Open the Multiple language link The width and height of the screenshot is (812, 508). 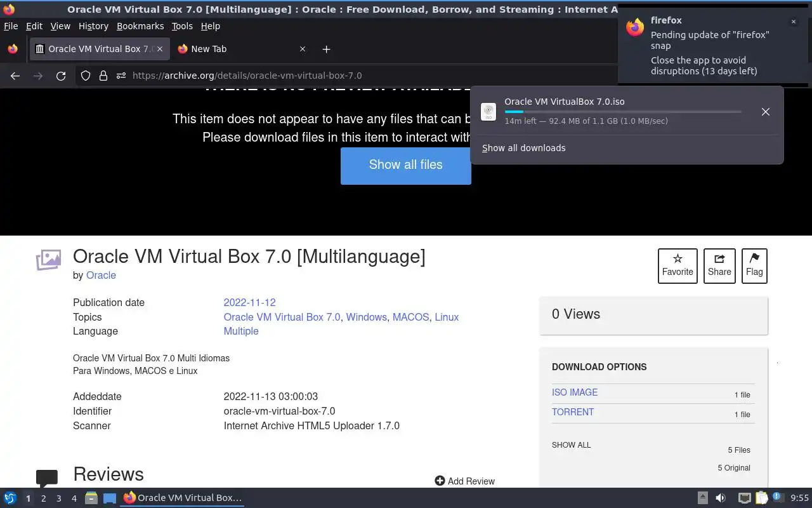point(241,331)
